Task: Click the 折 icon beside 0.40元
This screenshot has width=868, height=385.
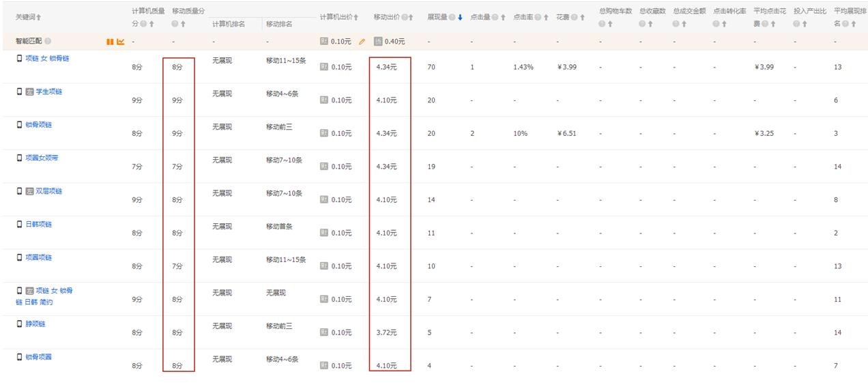Action: [378, 42]
